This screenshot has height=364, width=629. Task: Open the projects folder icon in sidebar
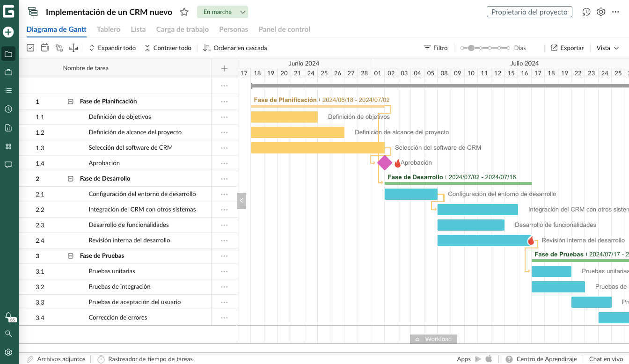[8, 54]
